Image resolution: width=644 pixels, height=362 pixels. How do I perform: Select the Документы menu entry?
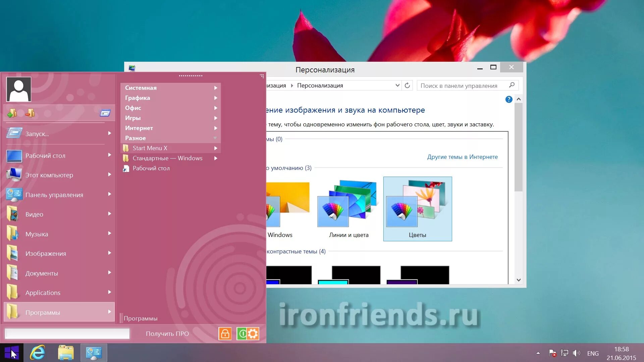point(42,273)
